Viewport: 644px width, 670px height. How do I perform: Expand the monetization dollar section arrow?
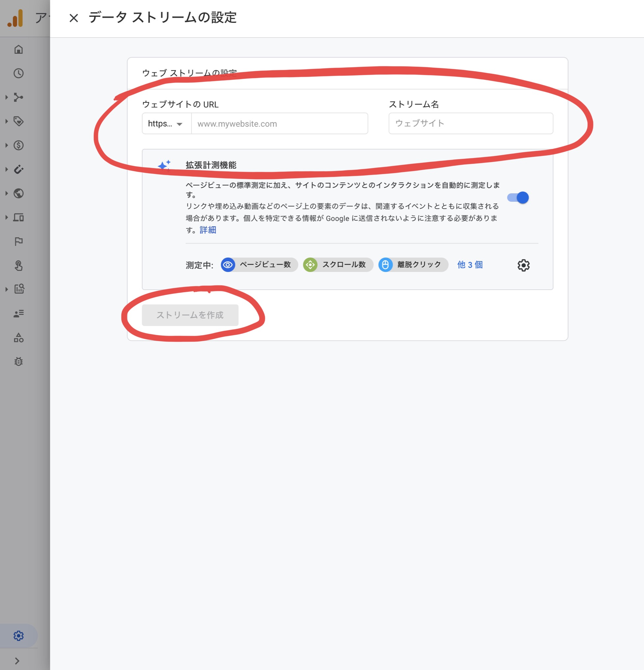(7, 145)
